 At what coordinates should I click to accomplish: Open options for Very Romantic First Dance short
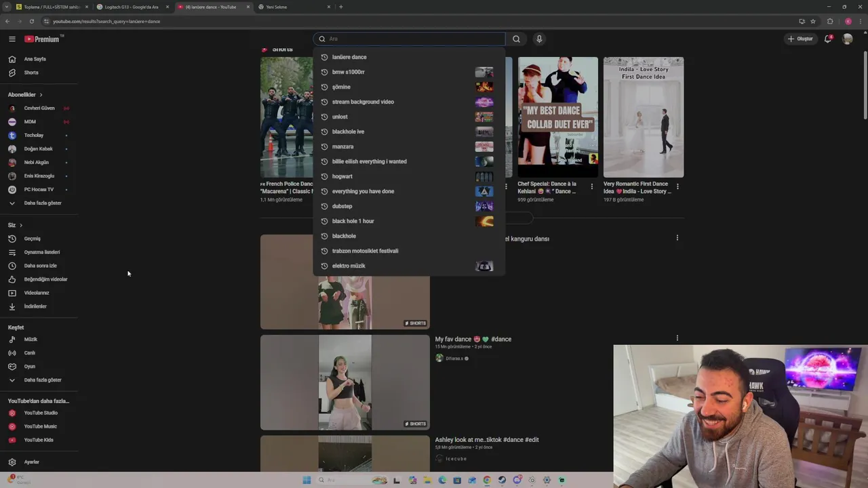coord(677,186)
